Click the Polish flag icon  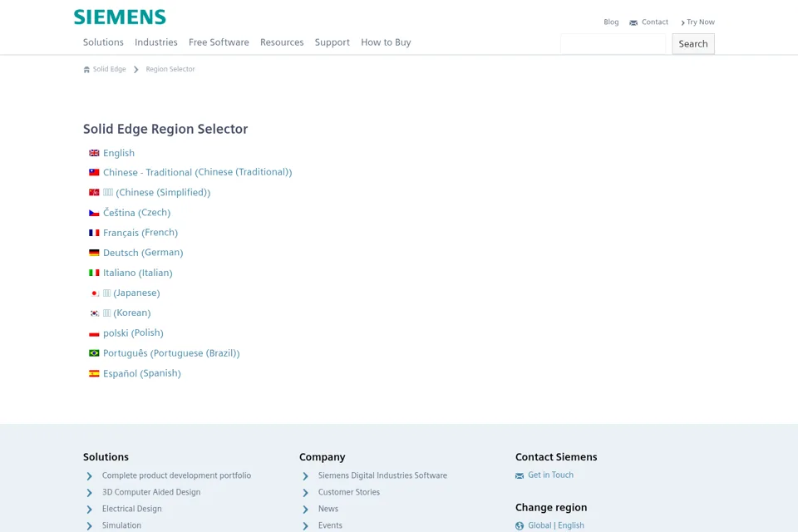[94, 333]
